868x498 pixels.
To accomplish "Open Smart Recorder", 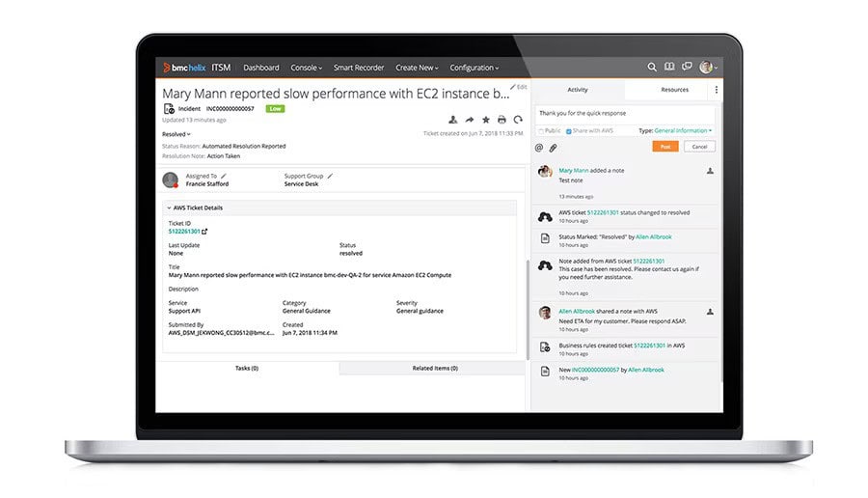I will click(x=359, y=68).
